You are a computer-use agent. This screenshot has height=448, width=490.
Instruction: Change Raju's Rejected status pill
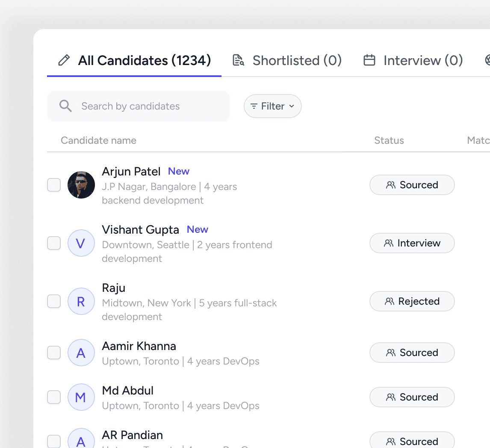pos(412,301)
